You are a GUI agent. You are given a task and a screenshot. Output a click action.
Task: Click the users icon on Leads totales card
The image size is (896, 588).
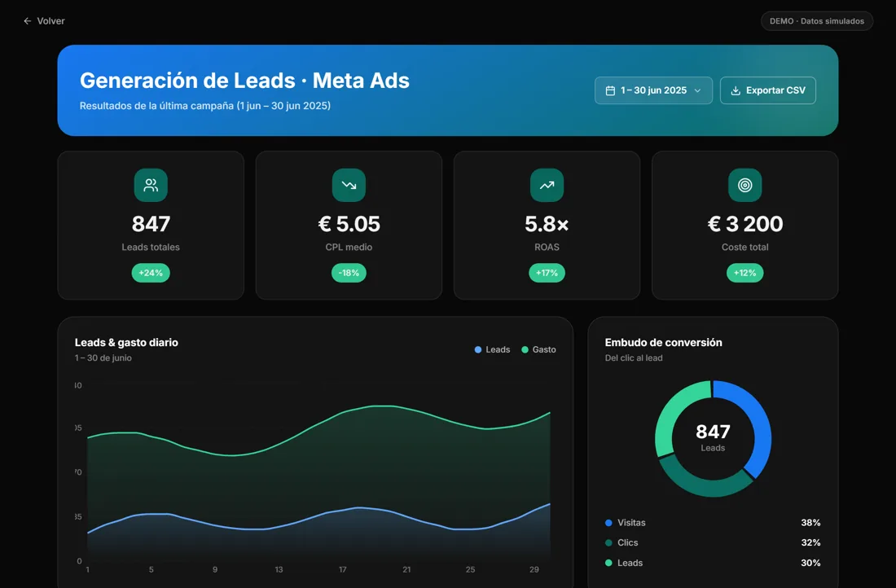coord(151,185)
